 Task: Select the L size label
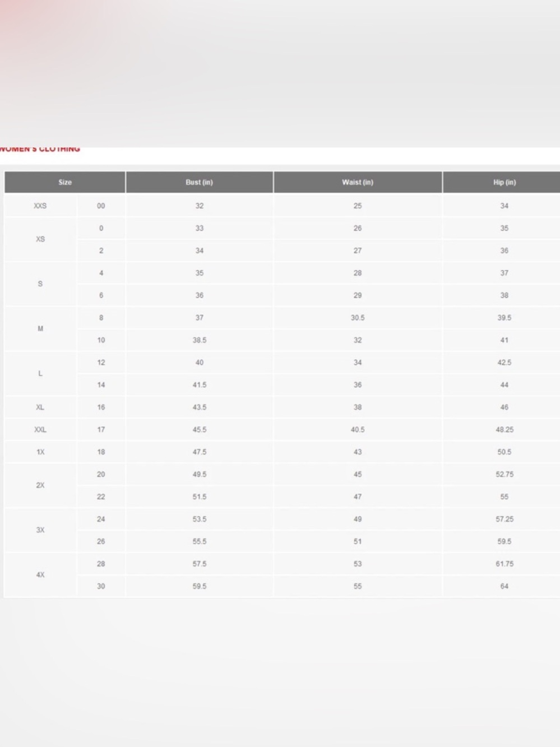40,374
